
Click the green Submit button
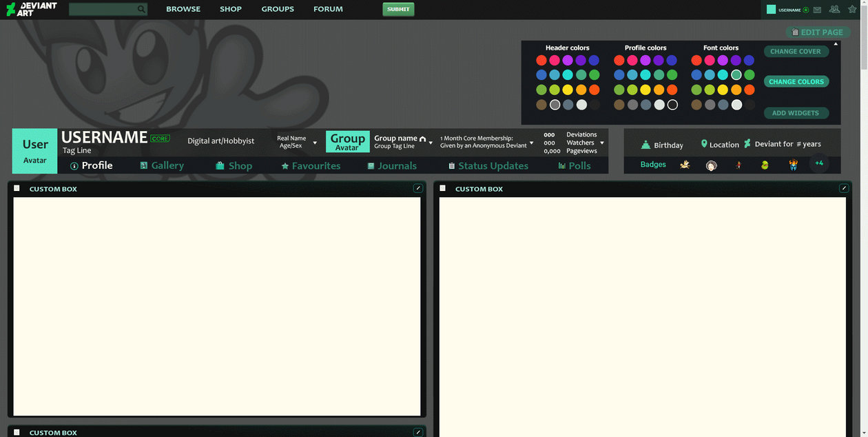tap(398, 9)
